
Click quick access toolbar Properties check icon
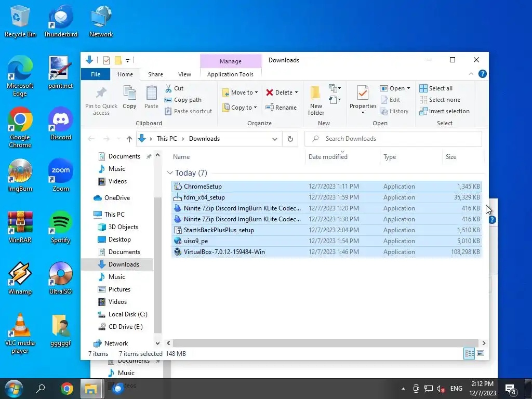coord(107,60)
